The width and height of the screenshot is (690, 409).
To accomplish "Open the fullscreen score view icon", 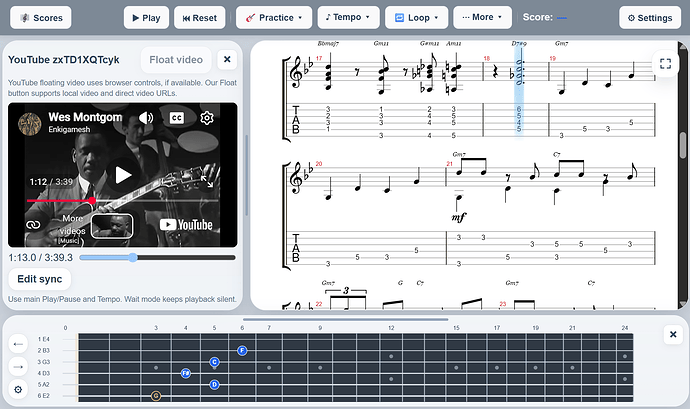I will tap(665, 64).
